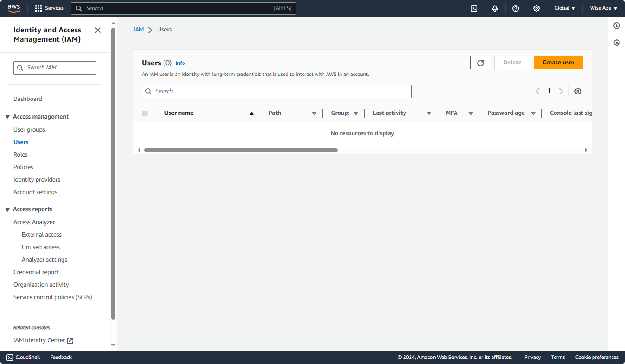
Task: Focus the top AWS search field
Action: pyautogui.click(x=183, y=8)
